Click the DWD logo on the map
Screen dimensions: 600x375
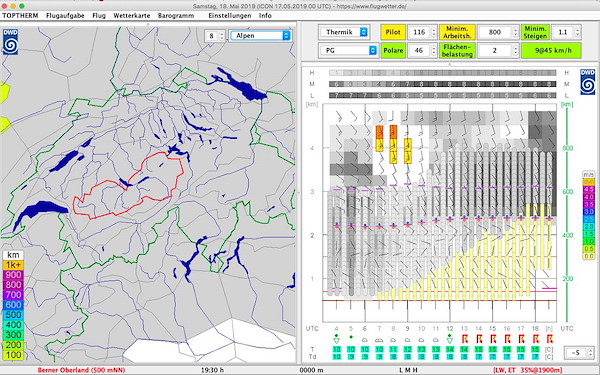[x=10, y=42]
